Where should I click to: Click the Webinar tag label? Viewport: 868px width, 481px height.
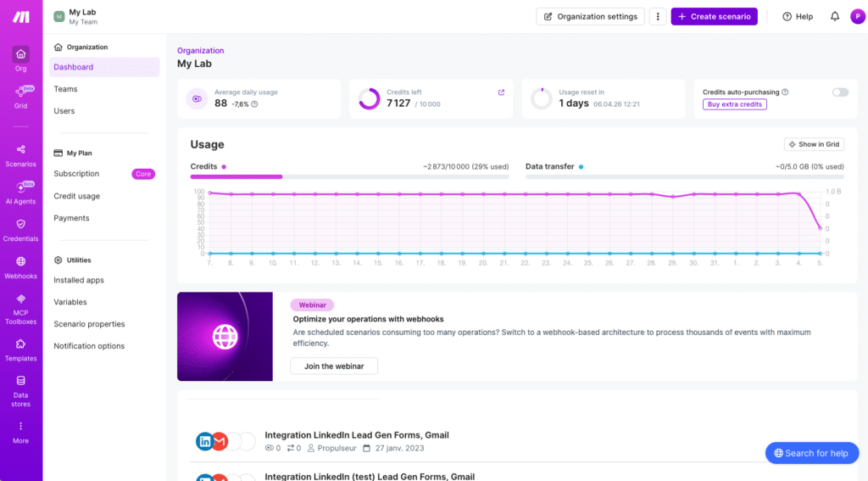[312, 305]
